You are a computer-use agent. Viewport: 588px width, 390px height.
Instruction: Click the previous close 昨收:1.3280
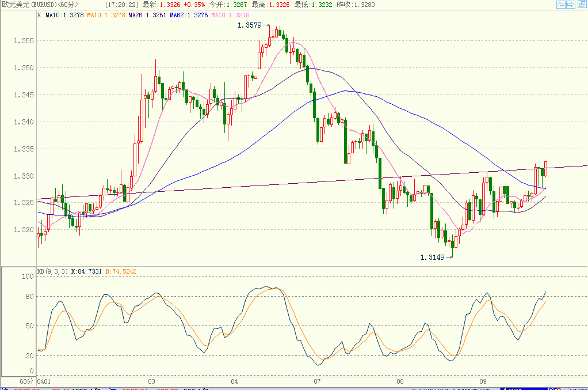tap(356, 5)
